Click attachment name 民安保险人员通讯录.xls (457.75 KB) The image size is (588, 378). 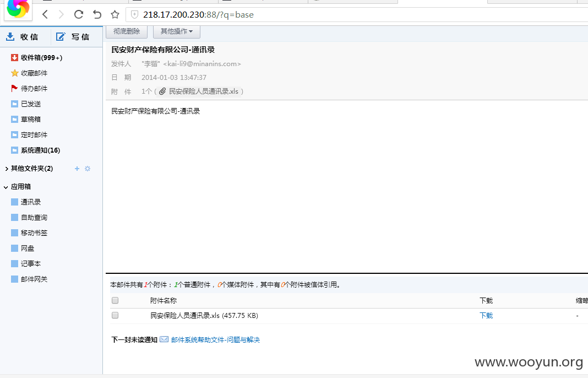(x=204, y=316)
